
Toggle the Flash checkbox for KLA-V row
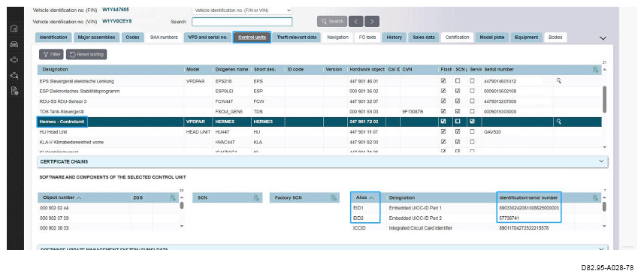(x=443, y=142)
